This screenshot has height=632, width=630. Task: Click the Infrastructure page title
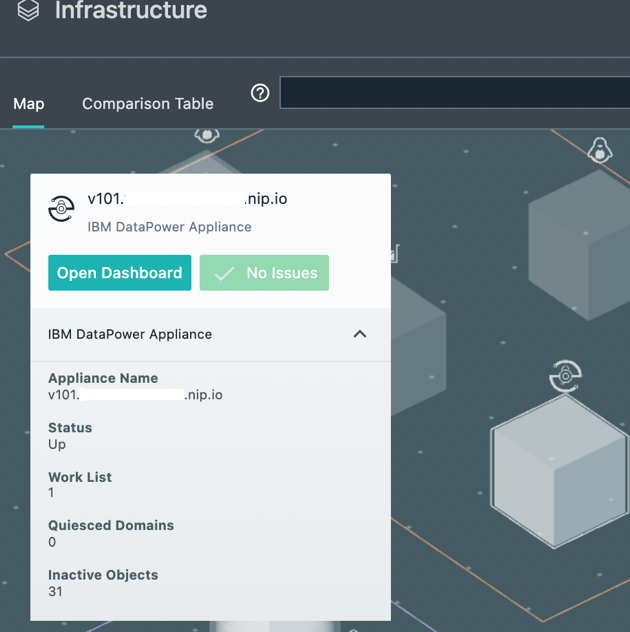pos(131,10)
